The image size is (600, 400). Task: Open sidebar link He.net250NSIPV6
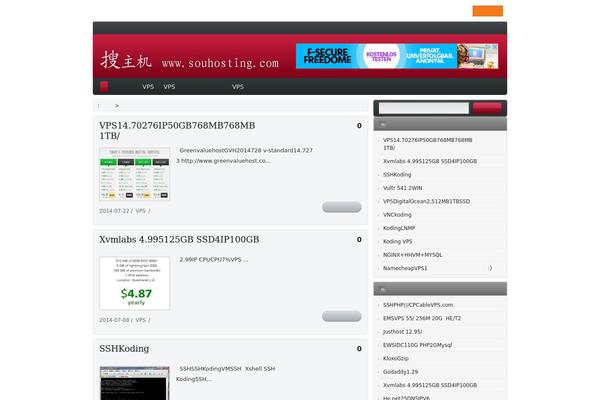point(406,398)
